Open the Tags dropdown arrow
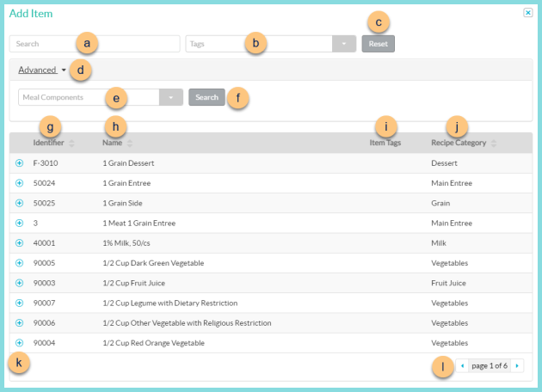This screenshot has height=392, width=542. point(344,44)
